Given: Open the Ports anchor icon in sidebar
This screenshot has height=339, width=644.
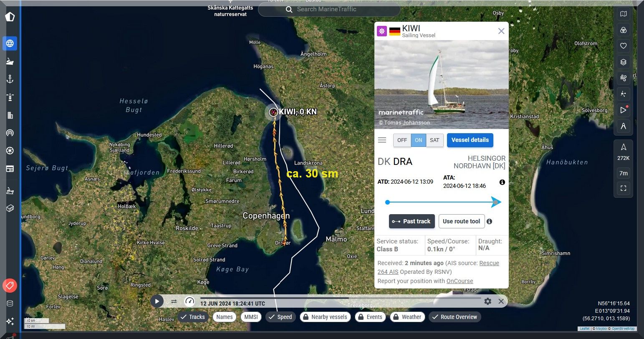Looking at the screenshot, I should click(10, 79).
